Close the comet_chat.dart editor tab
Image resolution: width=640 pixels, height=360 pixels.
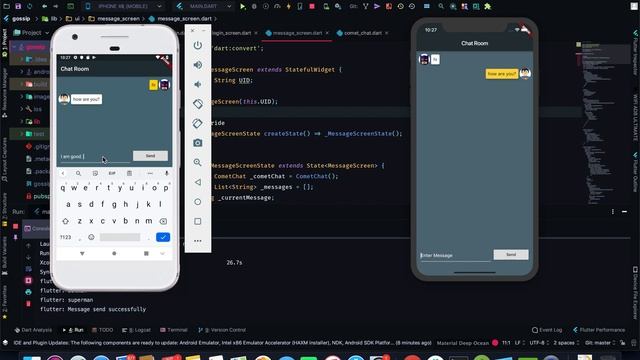(387, 33)
